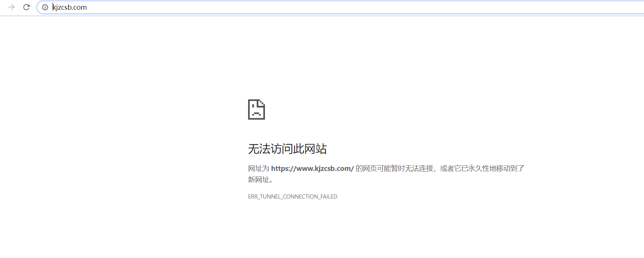Viewport: 644px width, 258px height.
Task: Click the bold URL https://www.kjzcsb.com/
Action: coord(312,169)
